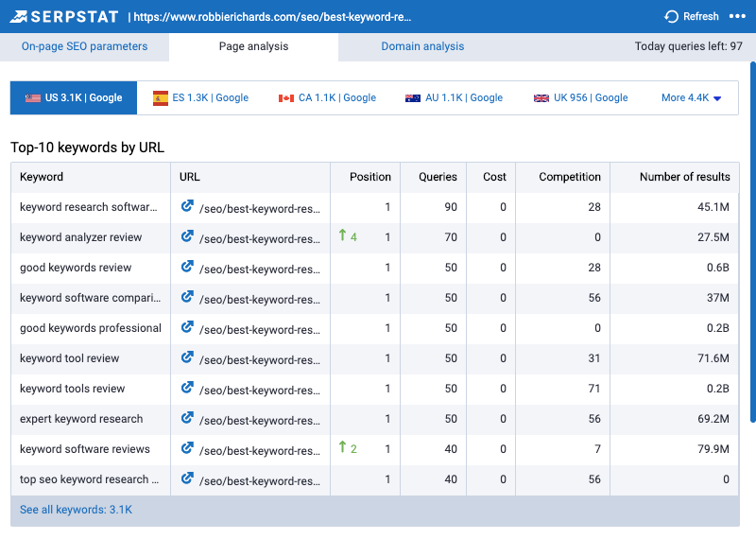Click the Position column header
This screenshot has width=756, height=539.
click(x=369, y=177)
